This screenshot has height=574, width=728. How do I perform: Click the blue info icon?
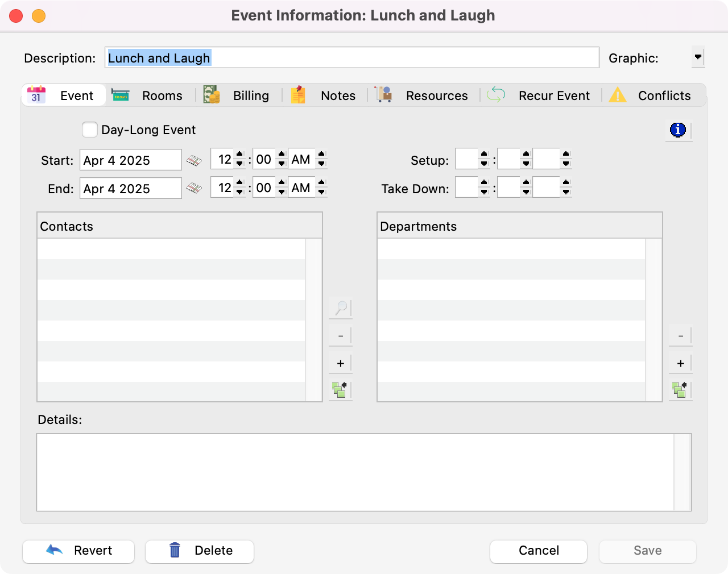[678, 130]
